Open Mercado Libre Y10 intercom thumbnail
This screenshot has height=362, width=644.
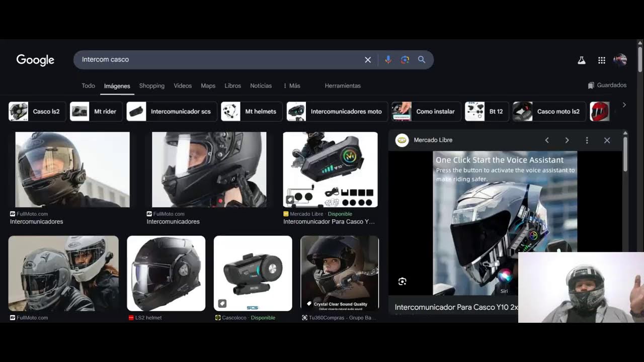point(330,169)
